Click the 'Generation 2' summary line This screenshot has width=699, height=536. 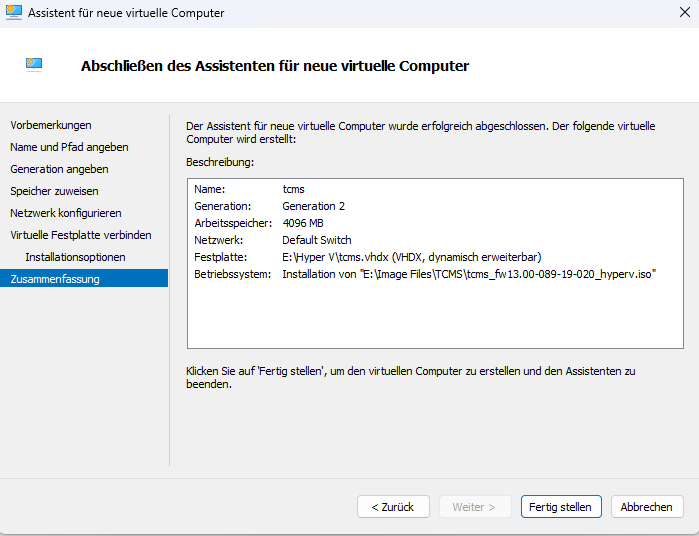(313, 206)
